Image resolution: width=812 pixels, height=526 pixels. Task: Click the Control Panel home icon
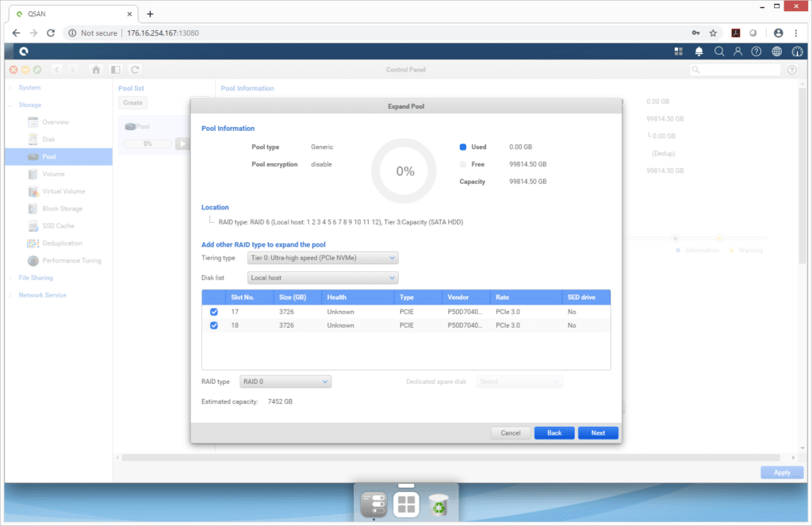(96, 70)
